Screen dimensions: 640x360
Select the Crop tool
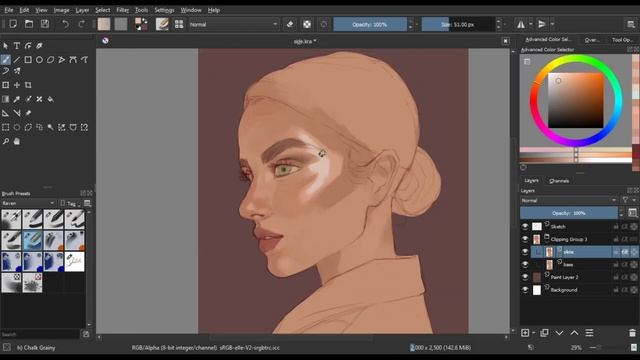pyautogui.click(x=28, y=85)
